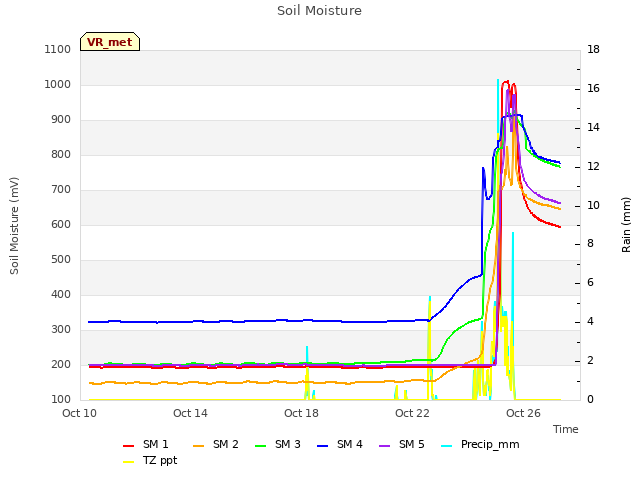The image size is (640, 480).
Task: Click the red SM 1 legend swatch
Action: click(129, 446)
